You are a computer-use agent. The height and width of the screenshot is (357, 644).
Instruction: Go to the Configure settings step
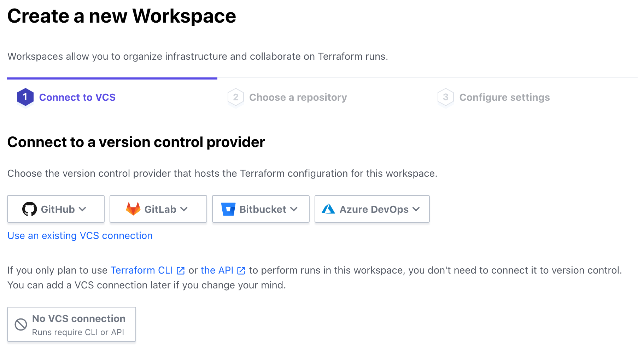[x=504, y=97]
